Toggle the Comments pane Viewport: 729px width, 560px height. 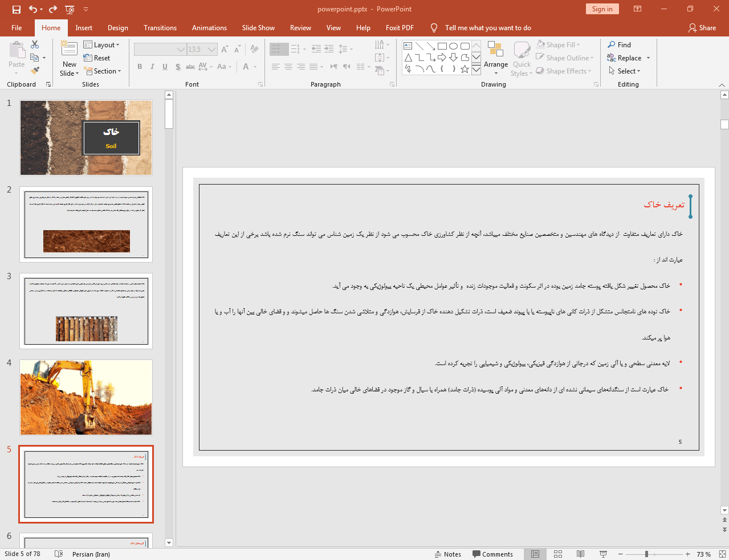tap(492, 554)
